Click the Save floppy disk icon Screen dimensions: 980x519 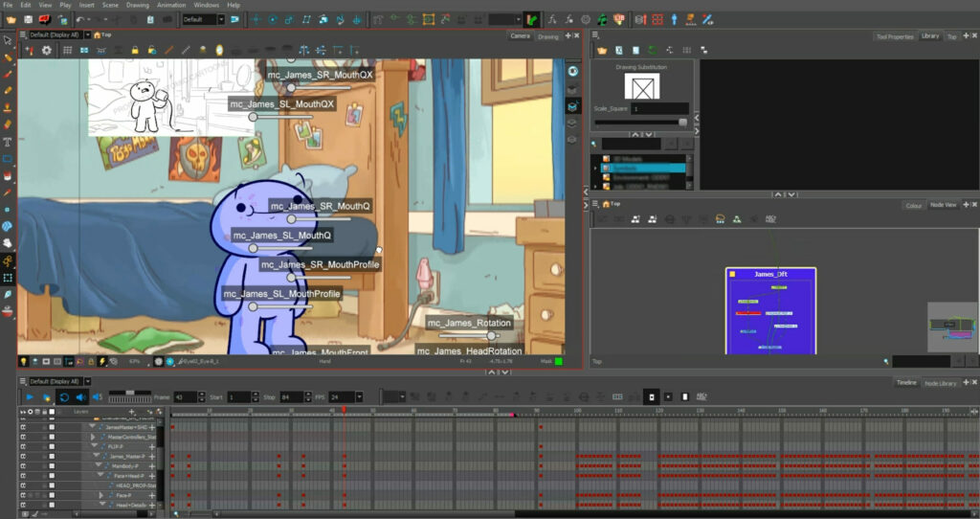click(28, 20)
